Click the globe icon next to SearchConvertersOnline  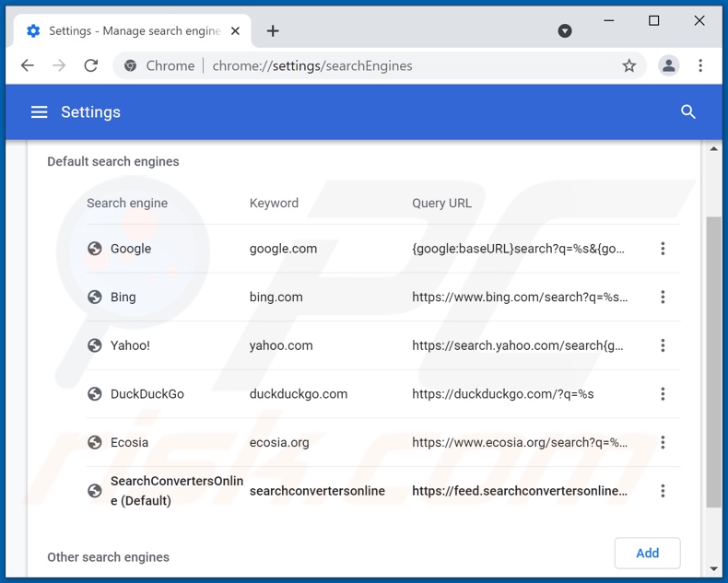(x=95, y=491)
